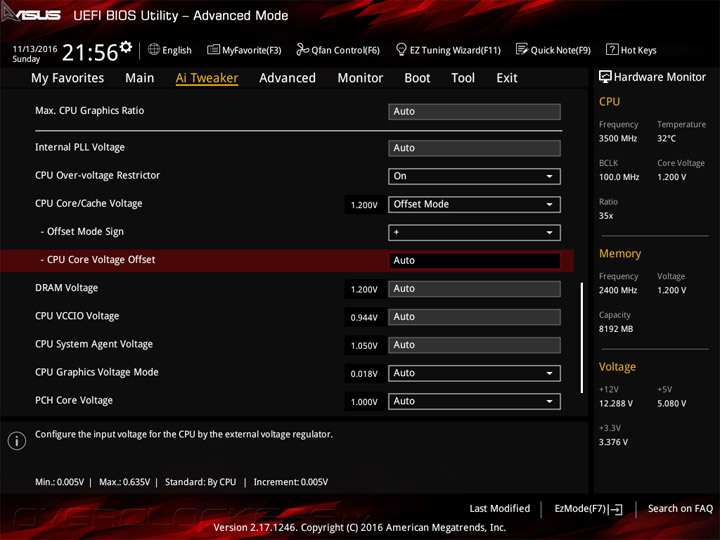
Task: Select the DRAM Voltage label
Action: click(x=67, y=288)
